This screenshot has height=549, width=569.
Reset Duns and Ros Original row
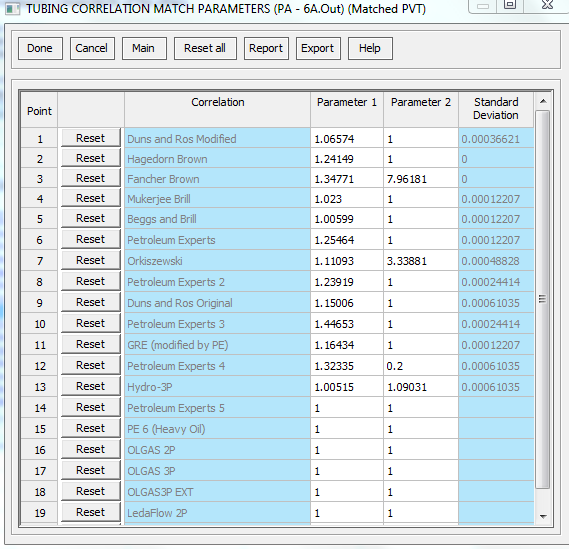91,302
